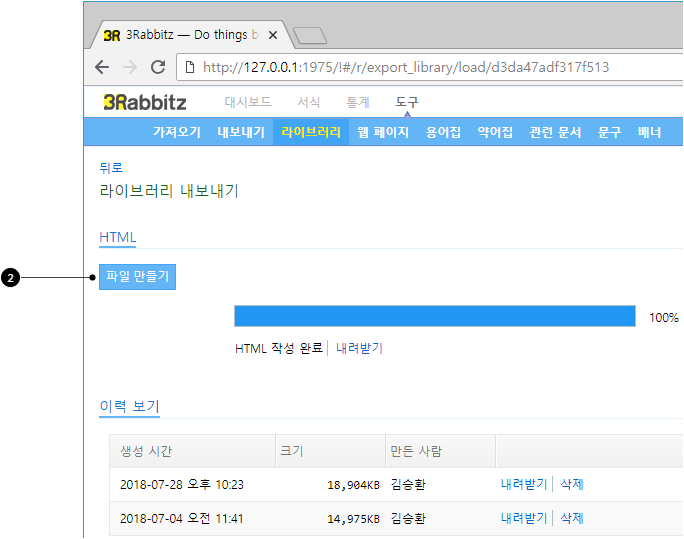Click 내려받기 next to HTML 작성 완료

coord(359,348)
